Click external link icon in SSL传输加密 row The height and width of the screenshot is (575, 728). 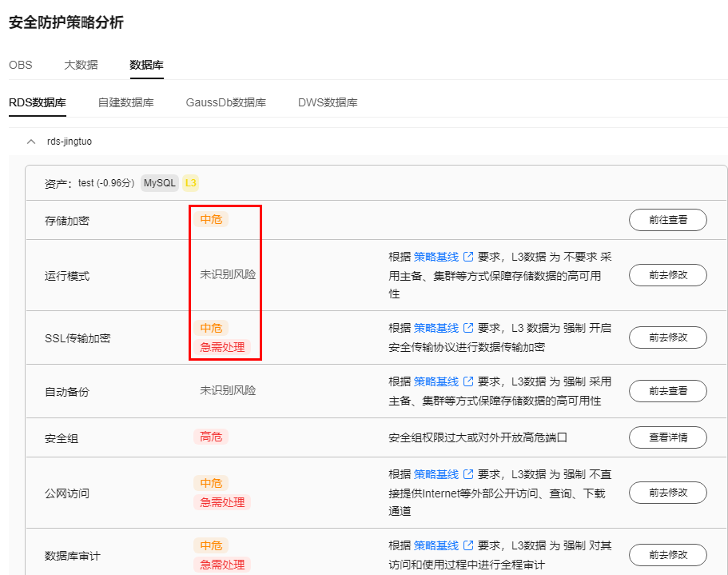click(x=468, y=328)
